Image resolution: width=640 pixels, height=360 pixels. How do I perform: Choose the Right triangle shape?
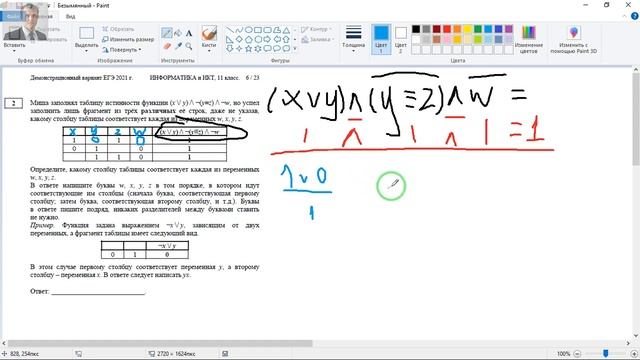click(x=230, y=40)
